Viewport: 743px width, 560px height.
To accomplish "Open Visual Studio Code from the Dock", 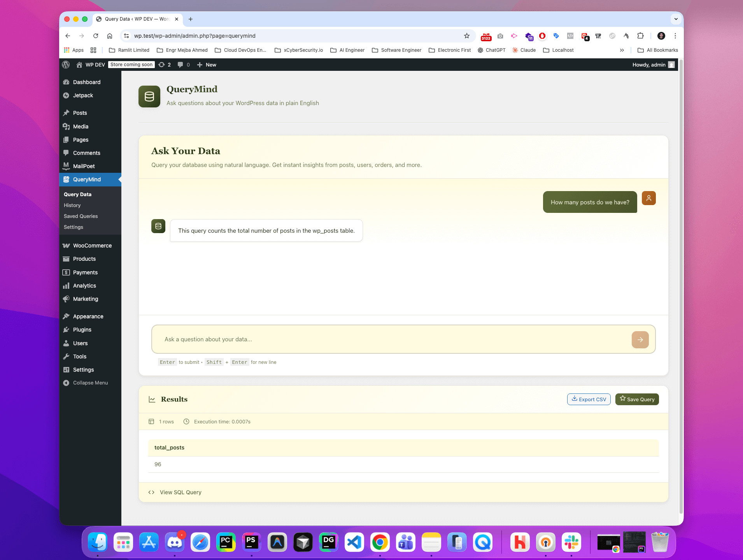I will pos(354,542).
